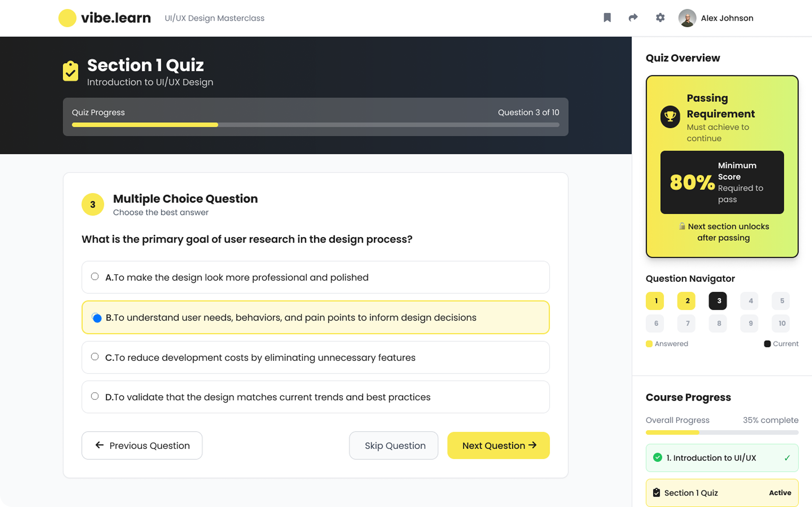This screenshot has height=507, width=812.
Task: Click the trophy icon in Passing Requirement
Action: point(670,117)
